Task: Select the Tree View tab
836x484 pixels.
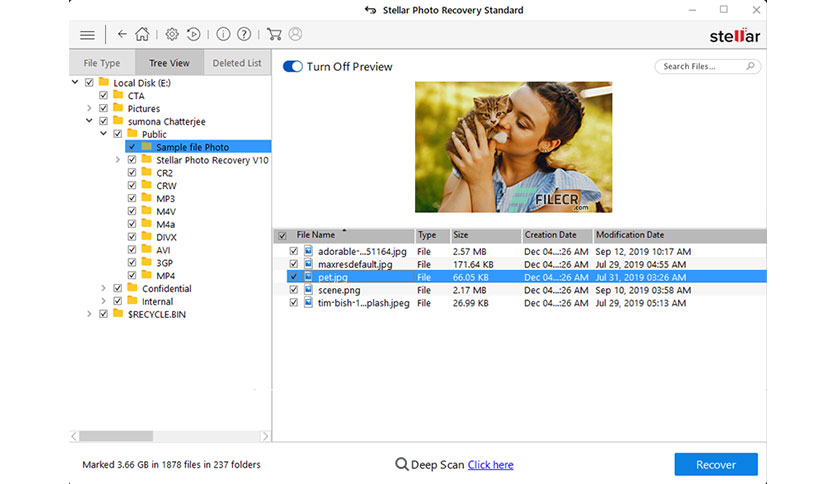Action: pos(170,63)
